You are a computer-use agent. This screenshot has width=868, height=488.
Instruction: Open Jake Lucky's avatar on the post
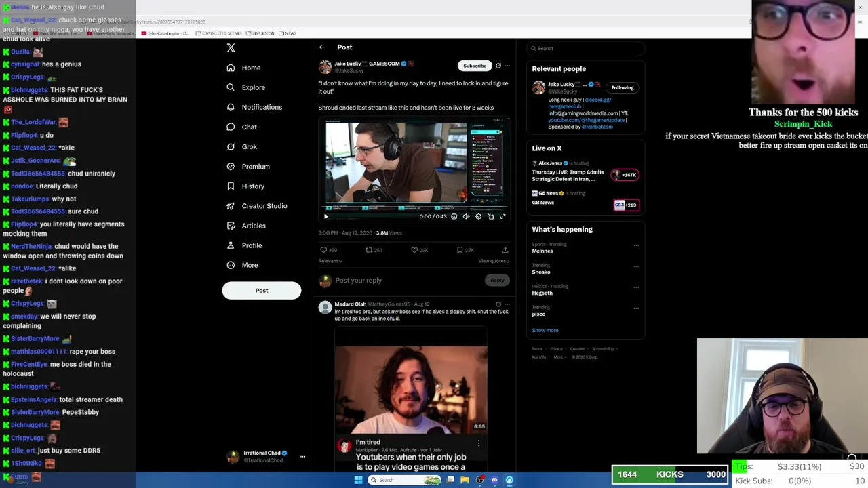(x=325, y=67)
